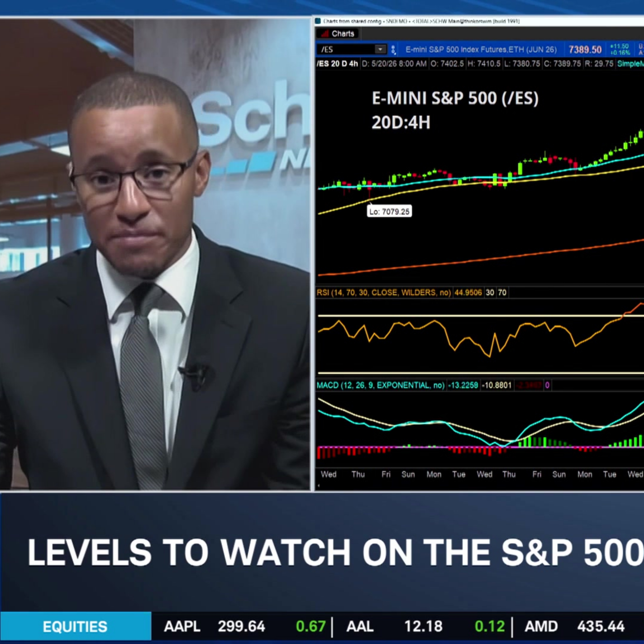This screenshot has width=644, height=644.
Task: Click the RSI 70 overbought value box
Action: coord(502,293)
